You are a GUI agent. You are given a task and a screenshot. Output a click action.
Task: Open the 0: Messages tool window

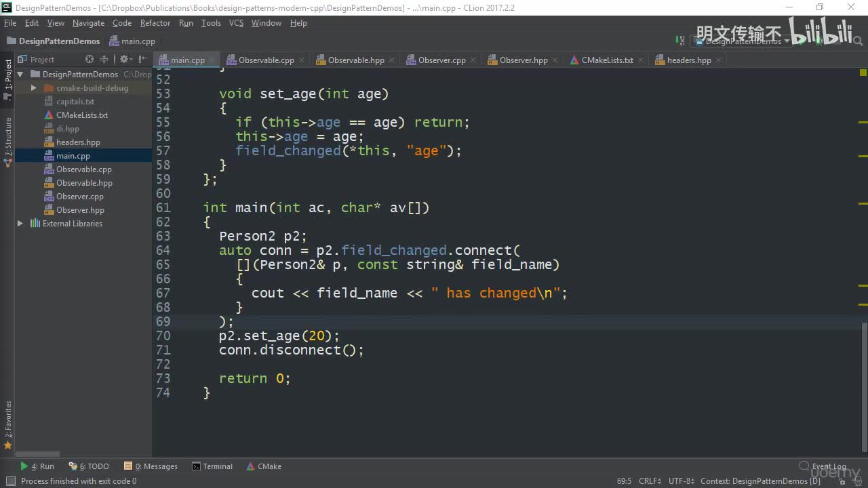(151, 466)
